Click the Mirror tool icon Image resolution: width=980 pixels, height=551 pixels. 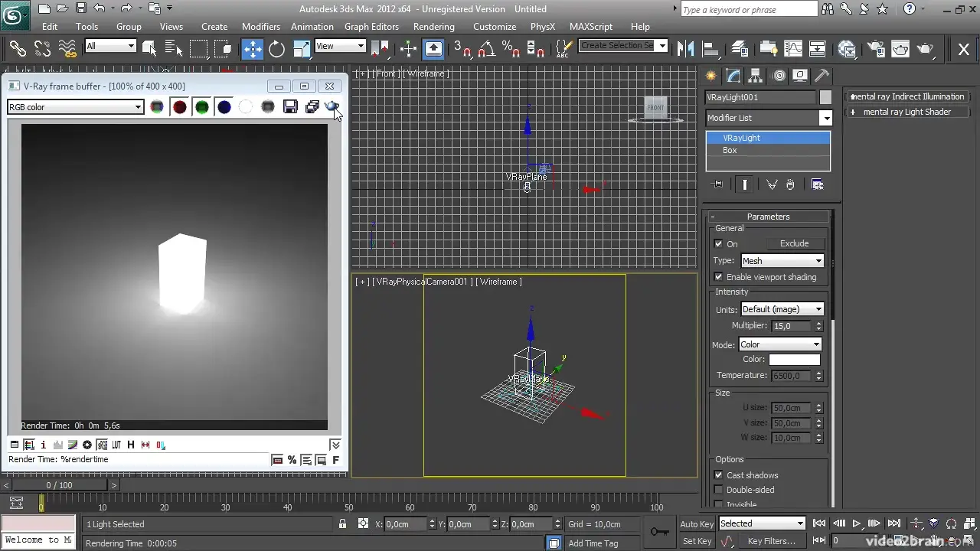click(685, 49)
